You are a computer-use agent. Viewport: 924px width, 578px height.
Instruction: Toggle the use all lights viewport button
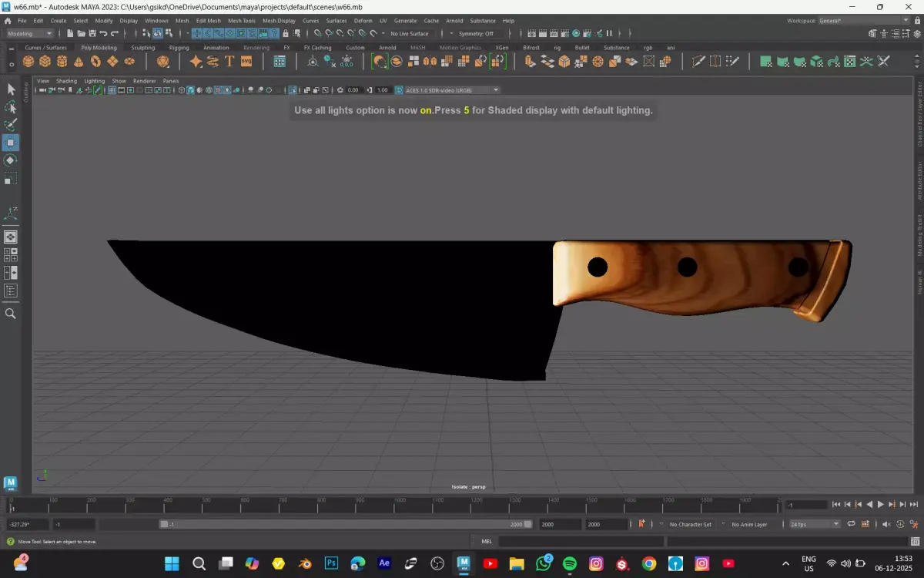pos(228,90)
